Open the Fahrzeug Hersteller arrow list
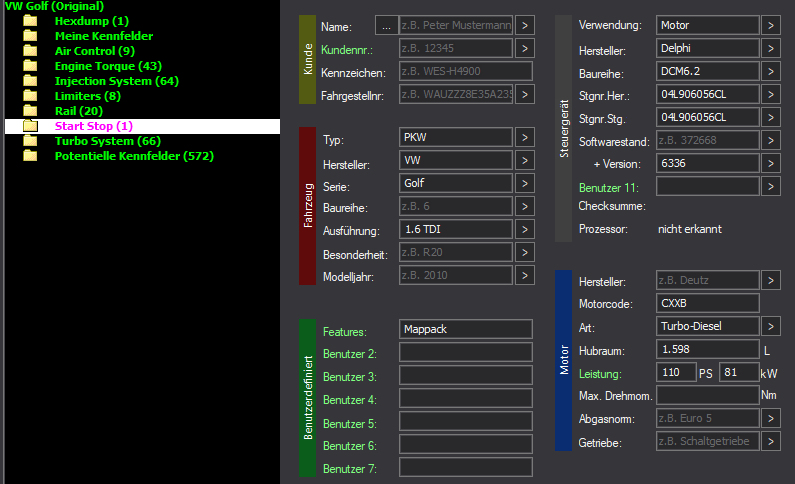The image size is (795, 484). (x=525, y=161)
